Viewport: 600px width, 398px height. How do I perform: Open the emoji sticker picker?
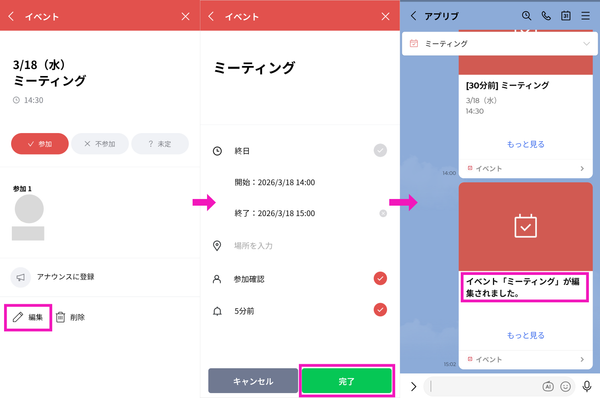pyautogui.click(x=566, y=387)
